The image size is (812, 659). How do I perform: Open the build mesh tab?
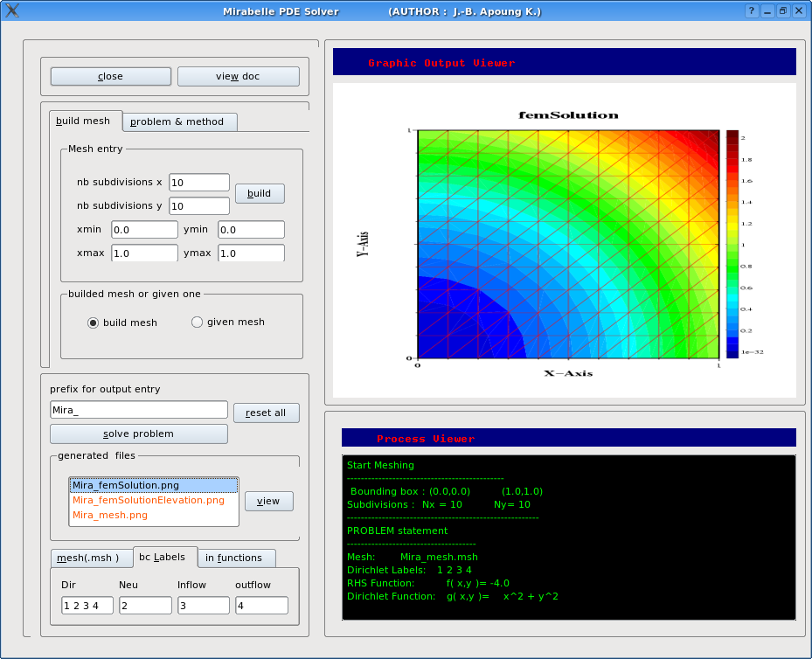[x=84, y=121]
